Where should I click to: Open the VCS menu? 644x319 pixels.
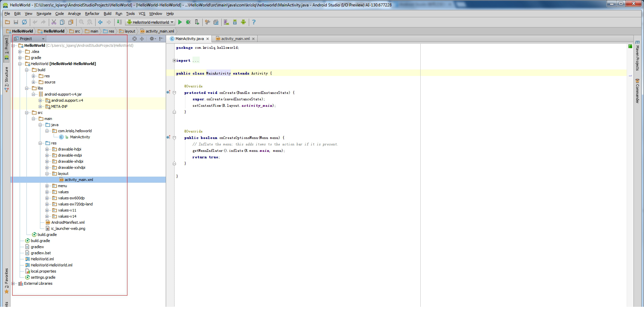click(142, 14)
